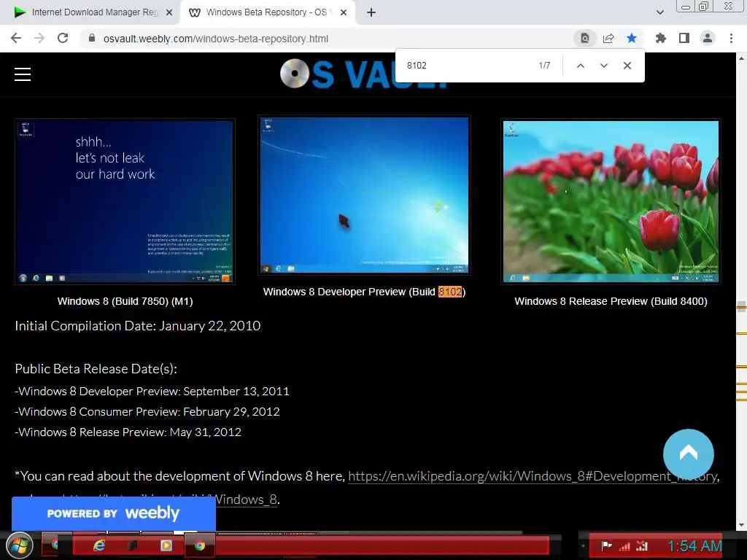This screenshot has width=747, height=560.
Task: Click the page vertical scrollbar thumb
Action: point(741,307)
